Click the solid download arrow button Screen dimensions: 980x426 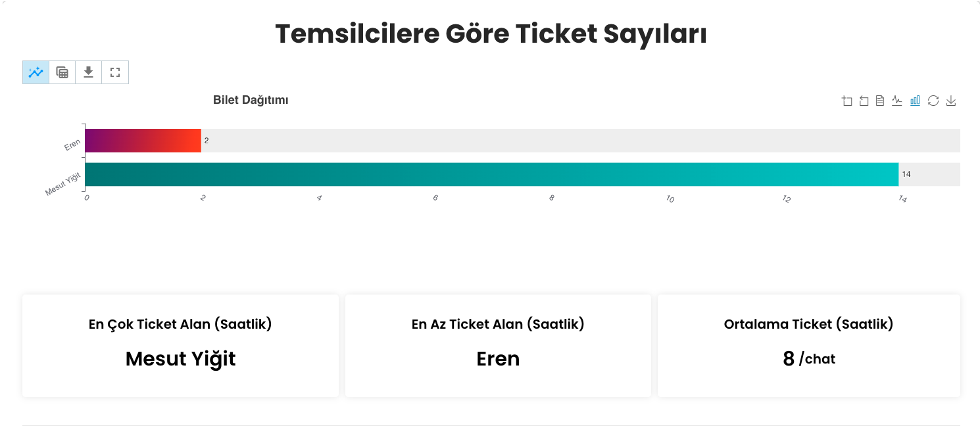coord(89,72)
